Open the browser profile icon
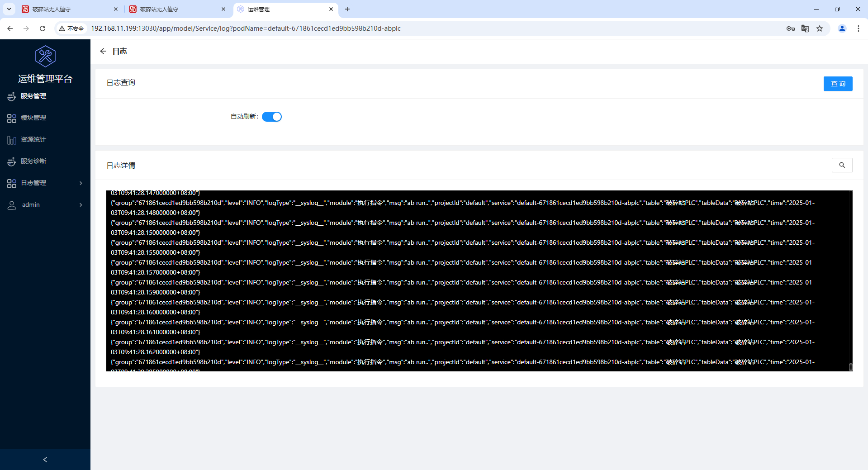Image resolution: width=868 pixels, height=470 pixels. 842,28
